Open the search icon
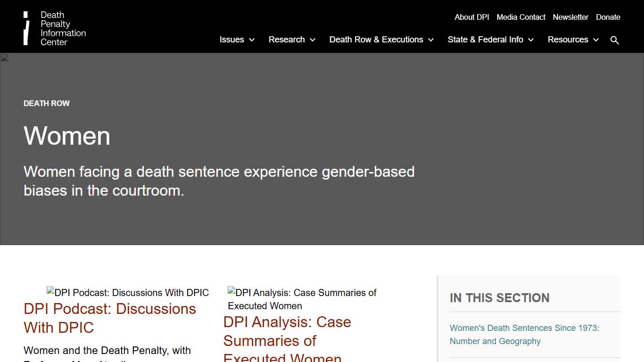The height and width of the screenshot is (362, 644). 615,40
